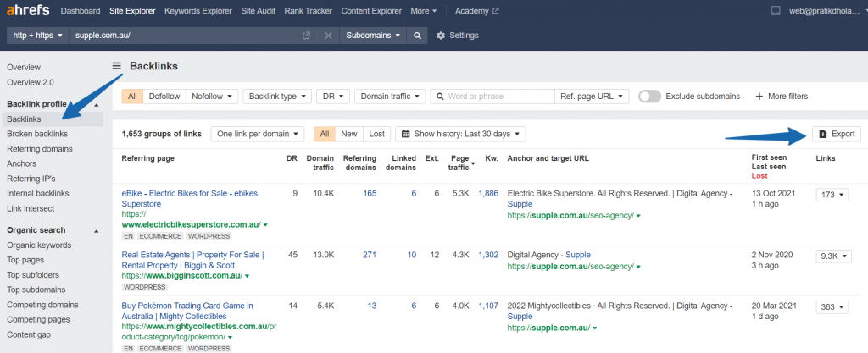The height and width of the screenshot is (353, 868).
Task: Open the Subdomains mode dropdown
Action: point(373,36)
